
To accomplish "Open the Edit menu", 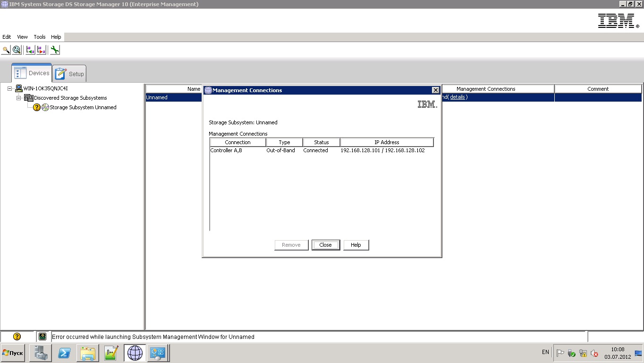I will (x=7, y=37).
